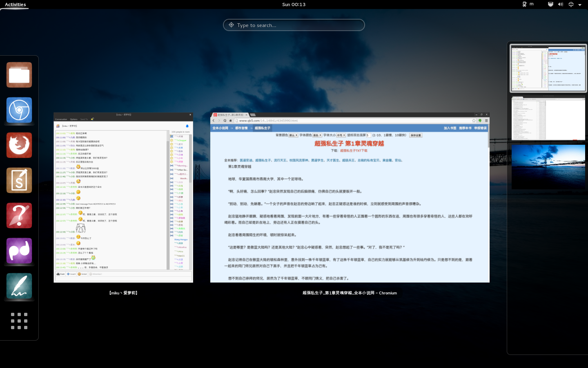
Task: Click the blue status icon in the chat header
Action: click(x=187, y=126)
